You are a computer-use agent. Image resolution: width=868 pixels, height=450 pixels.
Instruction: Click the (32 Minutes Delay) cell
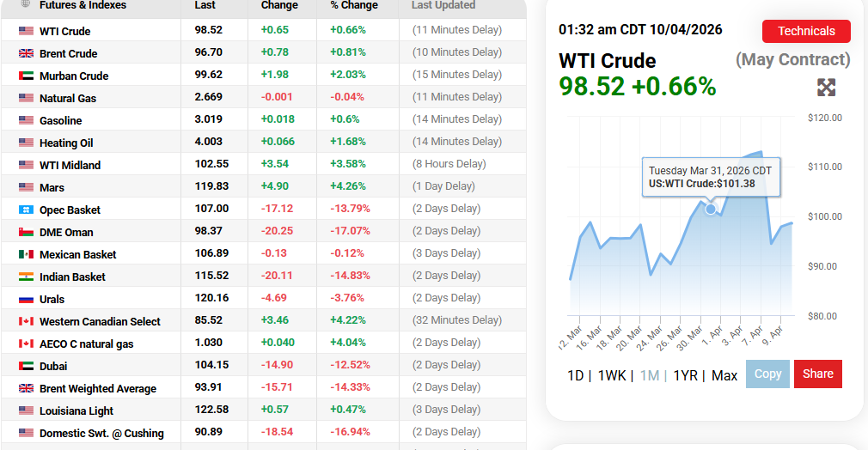tap(456, 320)
